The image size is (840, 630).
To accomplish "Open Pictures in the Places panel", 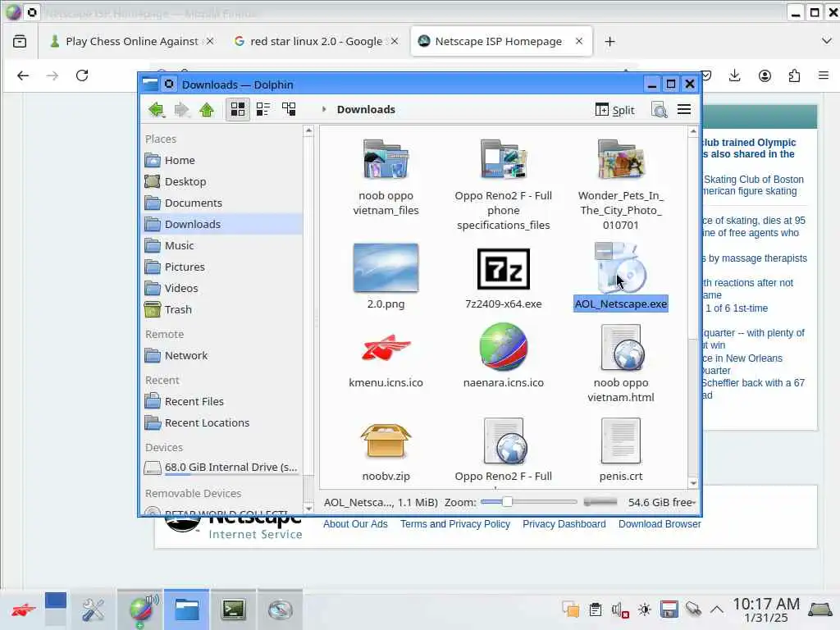I will point(223,267).
